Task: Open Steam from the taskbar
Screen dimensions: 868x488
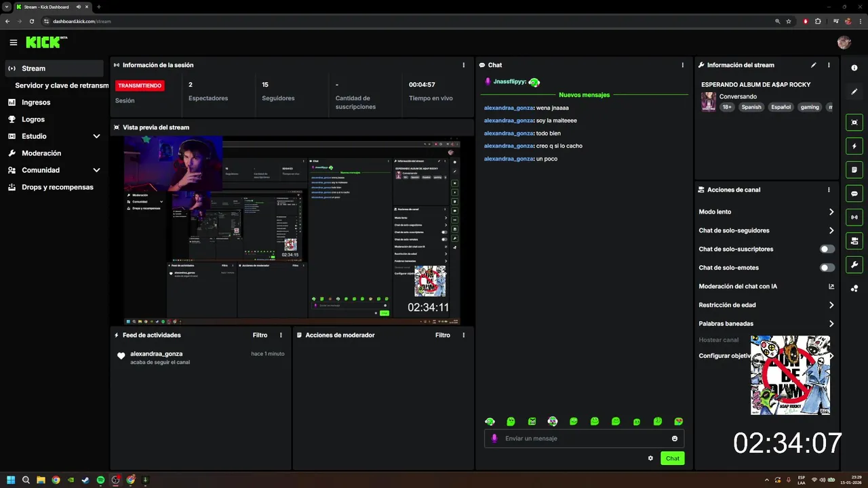Action: (85, 480)
